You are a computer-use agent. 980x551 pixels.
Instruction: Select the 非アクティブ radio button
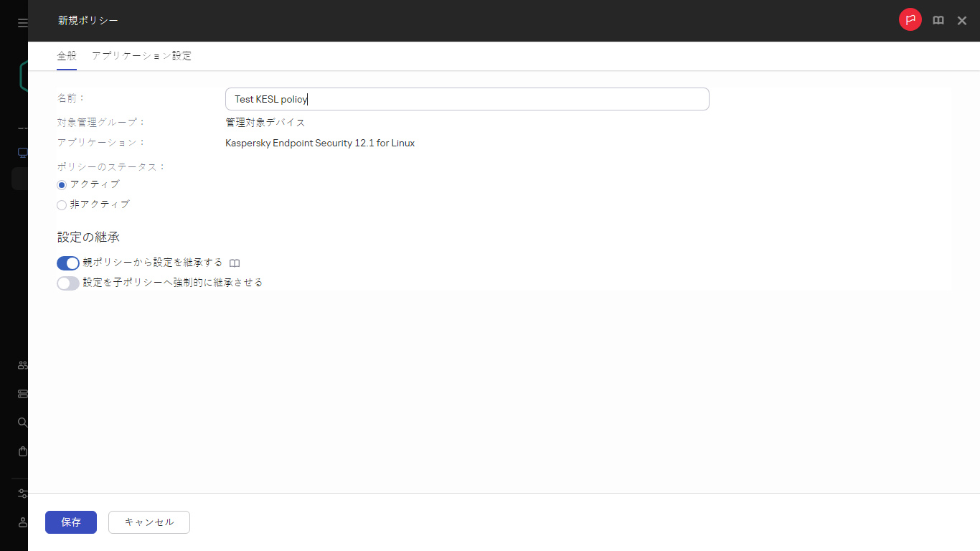(62, 205)
